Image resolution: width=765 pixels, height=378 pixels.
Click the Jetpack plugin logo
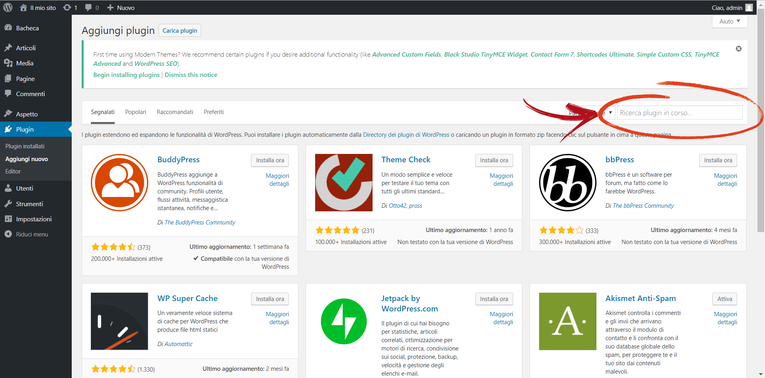[x=343, y=321]
